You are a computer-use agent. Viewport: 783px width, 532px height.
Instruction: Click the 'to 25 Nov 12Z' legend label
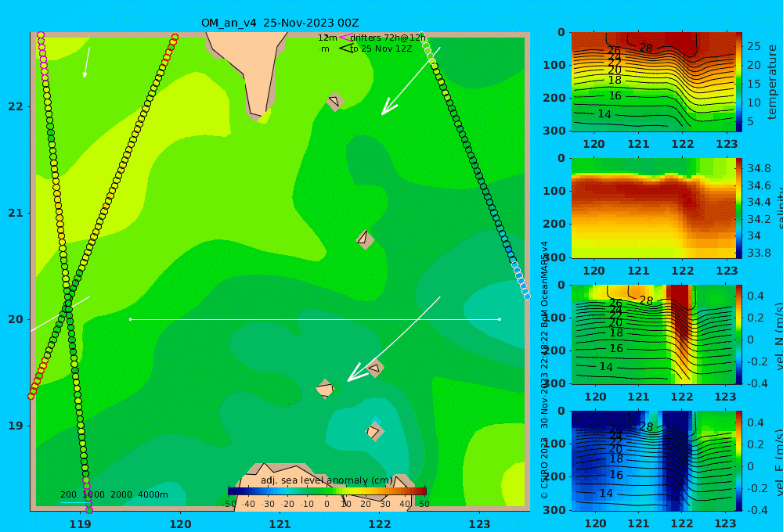381,49
